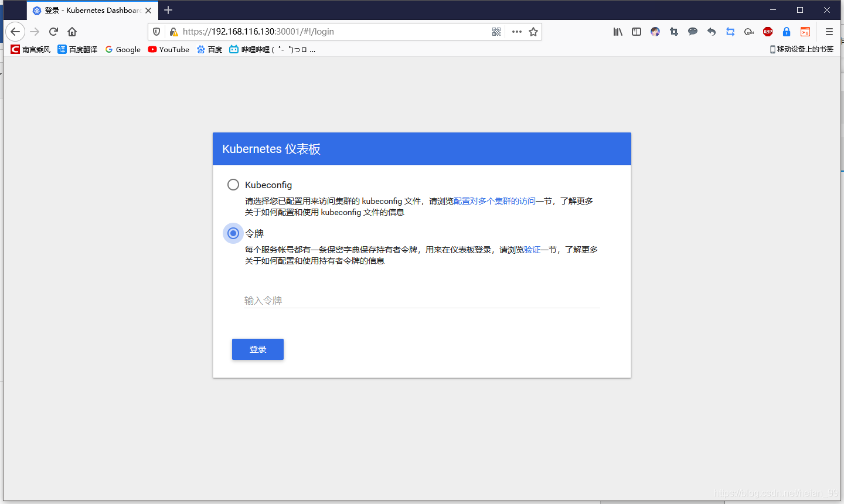Open the blue padlock extension
844x504 pixels.
(787, 32)
